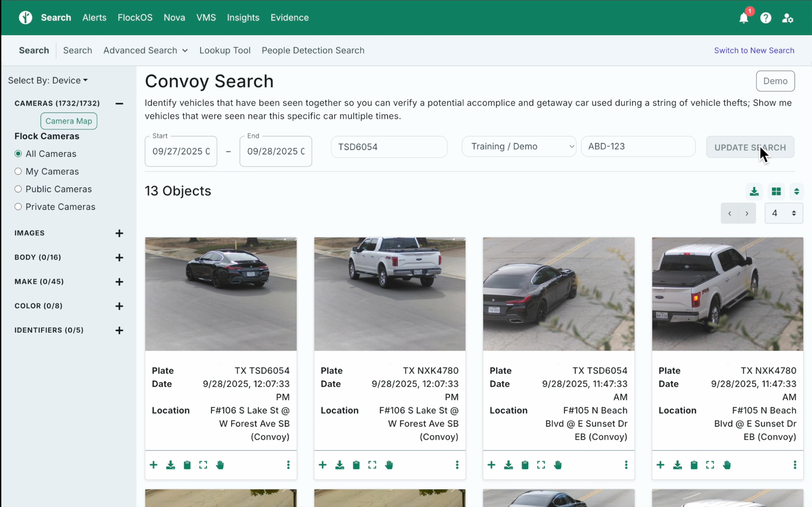
Task: Select the All Cameras radio button
Action: click(x=18, y=154)
